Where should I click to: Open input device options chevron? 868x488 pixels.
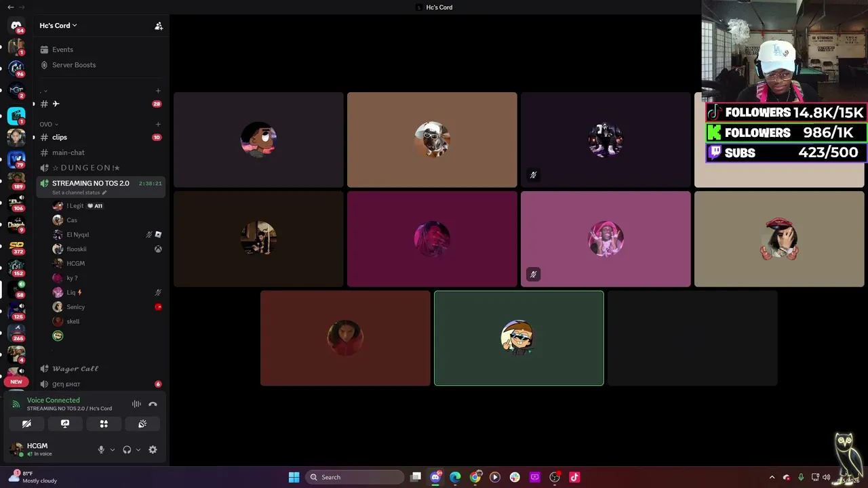113,449
